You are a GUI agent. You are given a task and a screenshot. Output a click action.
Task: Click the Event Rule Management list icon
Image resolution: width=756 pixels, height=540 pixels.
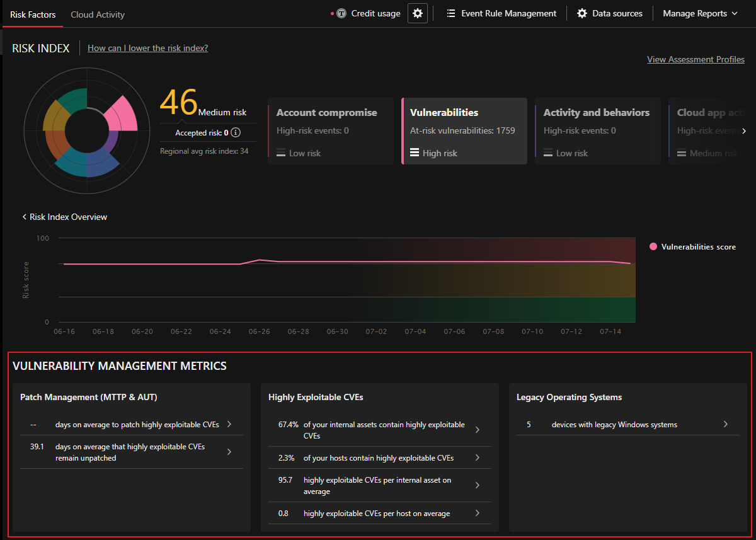pyautogui.click(x=451, y=13)
